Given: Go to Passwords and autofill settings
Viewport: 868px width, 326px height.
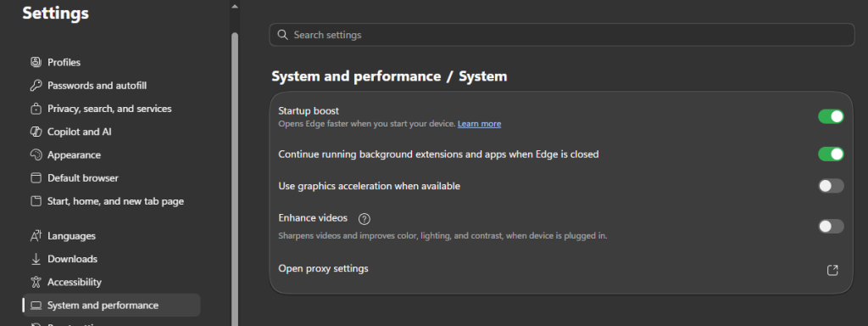Looking at the screenshot, I should click(112, 86).
